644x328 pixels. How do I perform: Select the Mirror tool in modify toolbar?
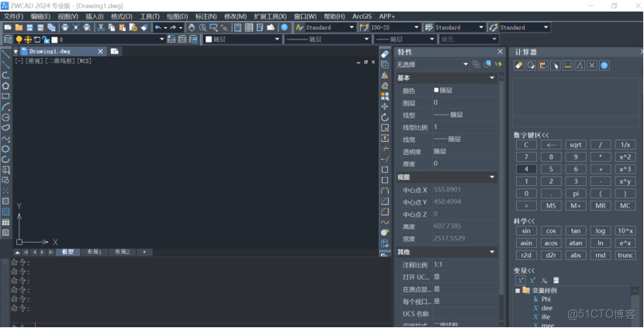[x=385, y=75]
